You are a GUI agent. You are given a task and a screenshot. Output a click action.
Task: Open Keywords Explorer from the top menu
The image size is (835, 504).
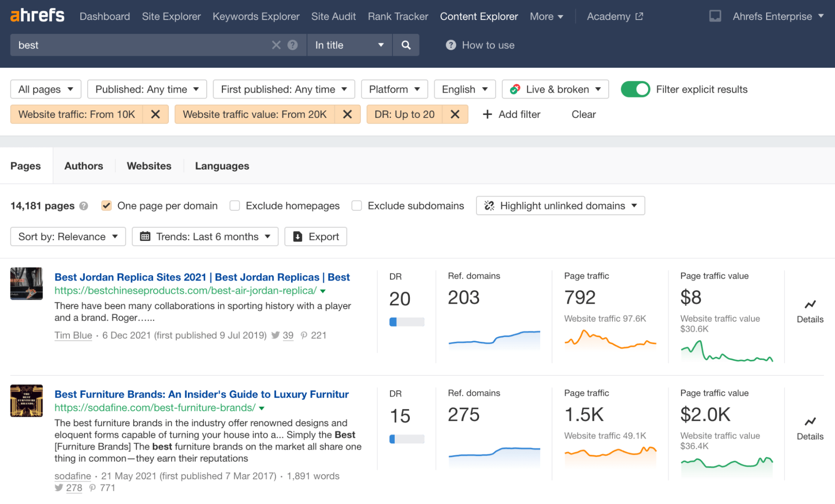coord(256,16)
